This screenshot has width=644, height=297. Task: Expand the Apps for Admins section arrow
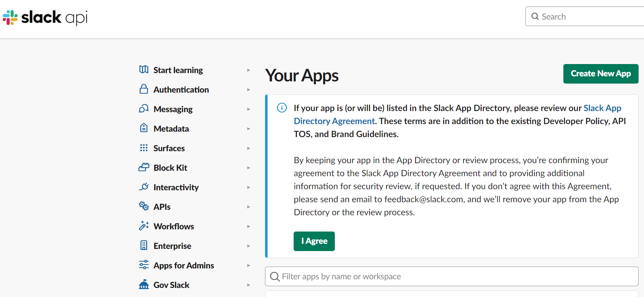(248, 266)
